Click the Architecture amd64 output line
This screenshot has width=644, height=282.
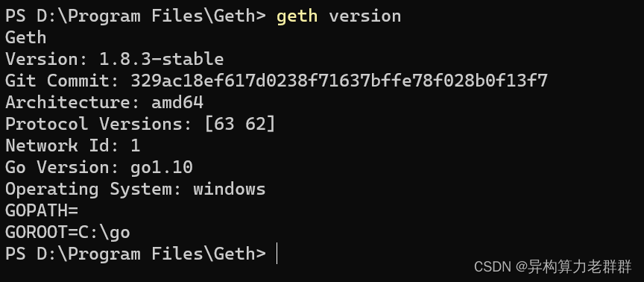click(104, 102)
